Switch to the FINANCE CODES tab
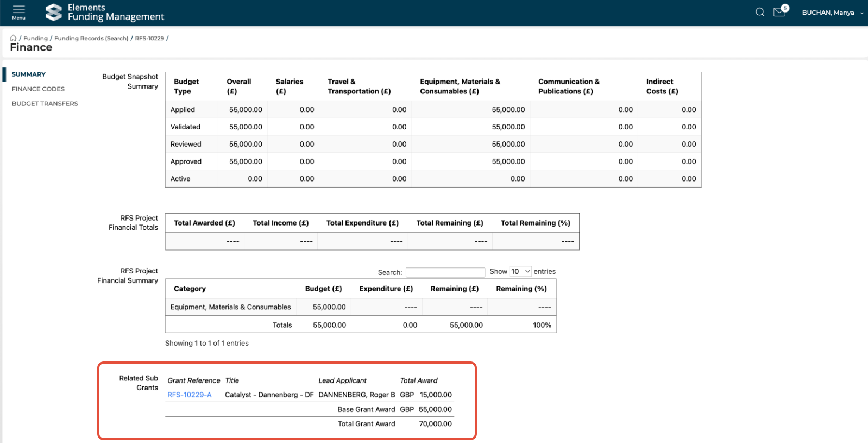The width and height of the screenshot is (868, 443). [x=38, y=89]
